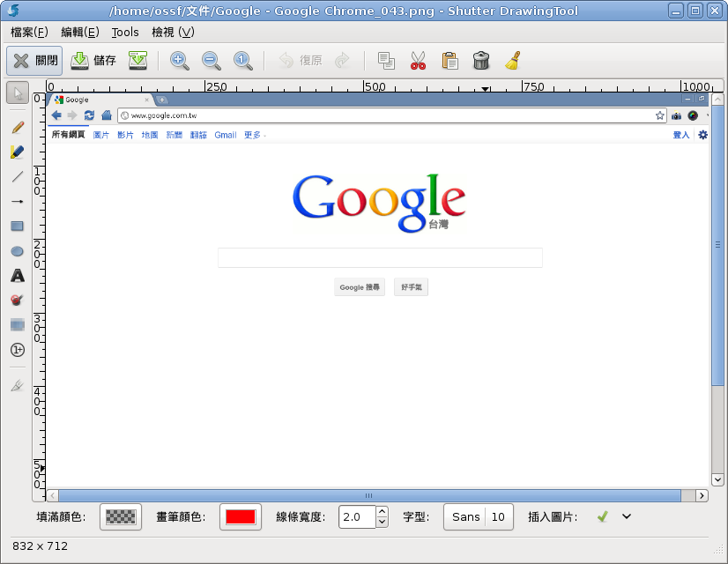Screen dimensions: 728x564
Task: Delete selection with trash can icon
Action: [x=481, y=60]
